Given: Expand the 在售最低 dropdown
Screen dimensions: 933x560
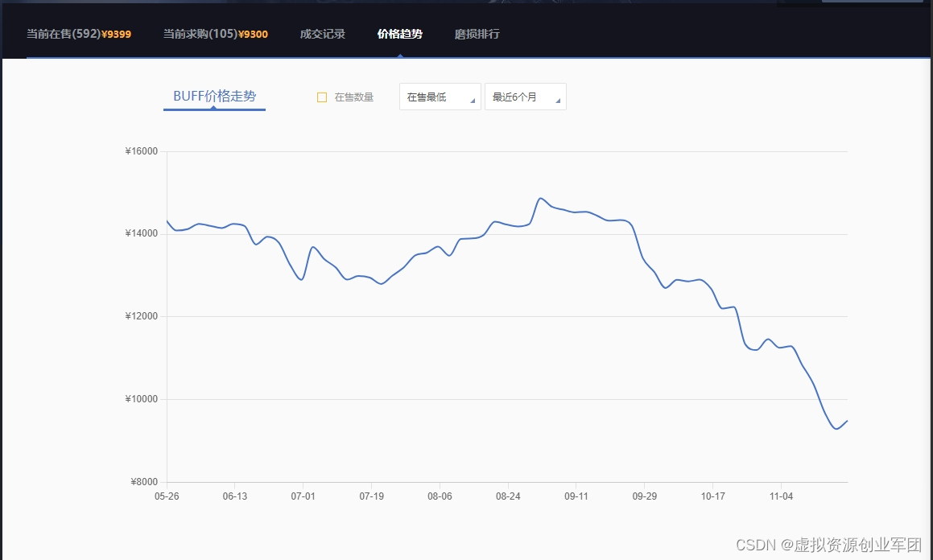Looking at the screenshot, I should [440, 97].
